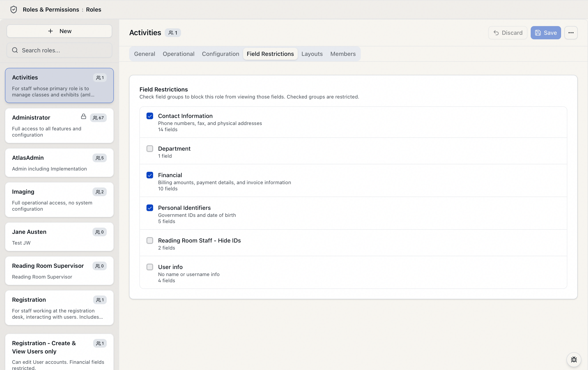
Task: Select the Reading Room Supervisor role title
Action: click(x=48, y=266)
